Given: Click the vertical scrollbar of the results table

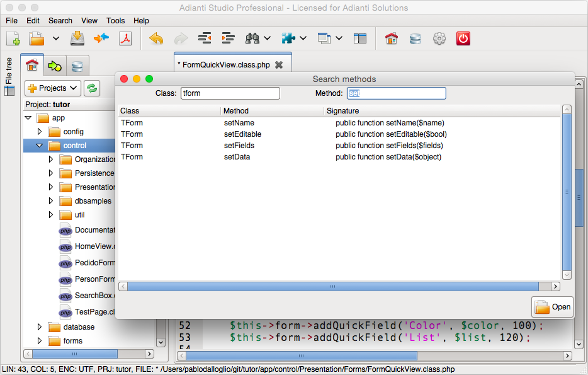Looking at the screenshot, I should click(x=567, y=192).
